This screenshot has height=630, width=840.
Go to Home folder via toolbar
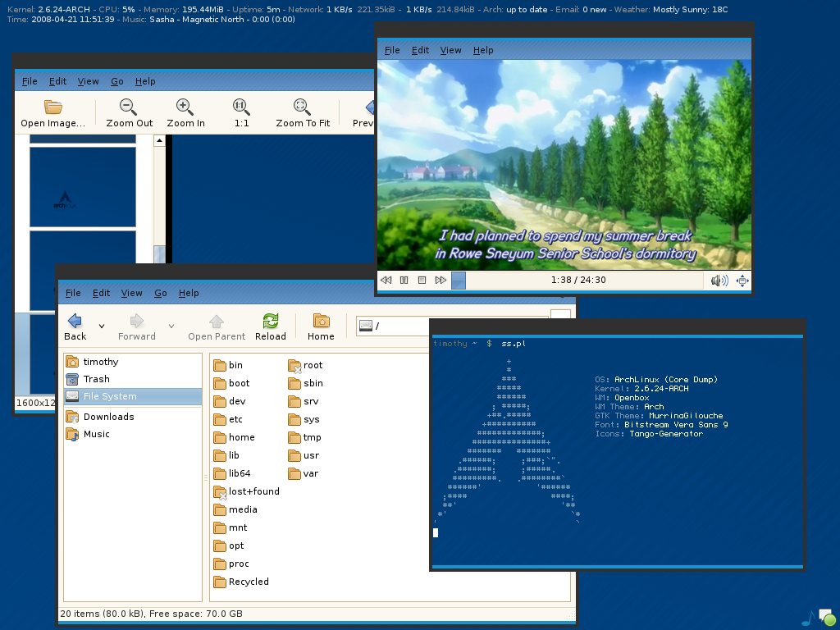321,326
